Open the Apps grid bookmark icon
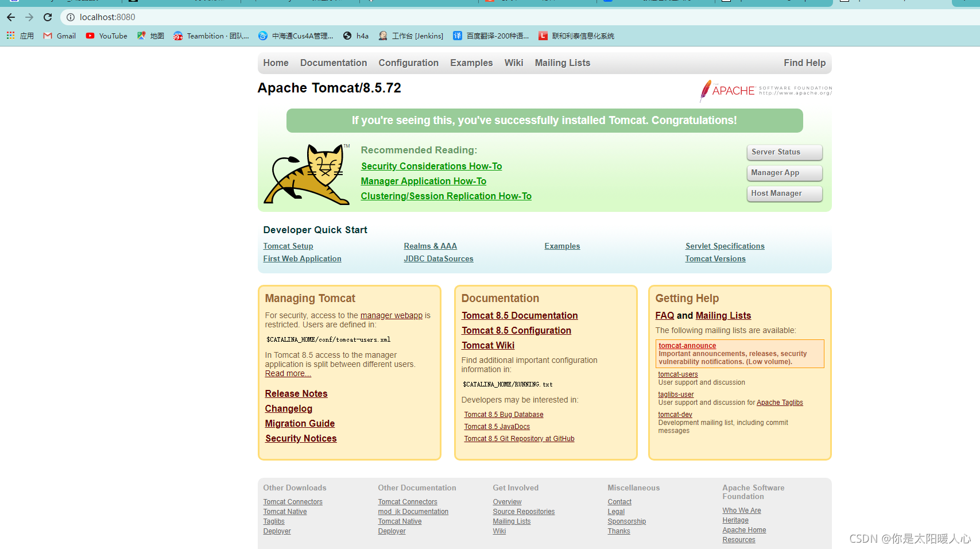Image resolution: width=980 pixels, height=549 pixels. [x=11, y=36]
